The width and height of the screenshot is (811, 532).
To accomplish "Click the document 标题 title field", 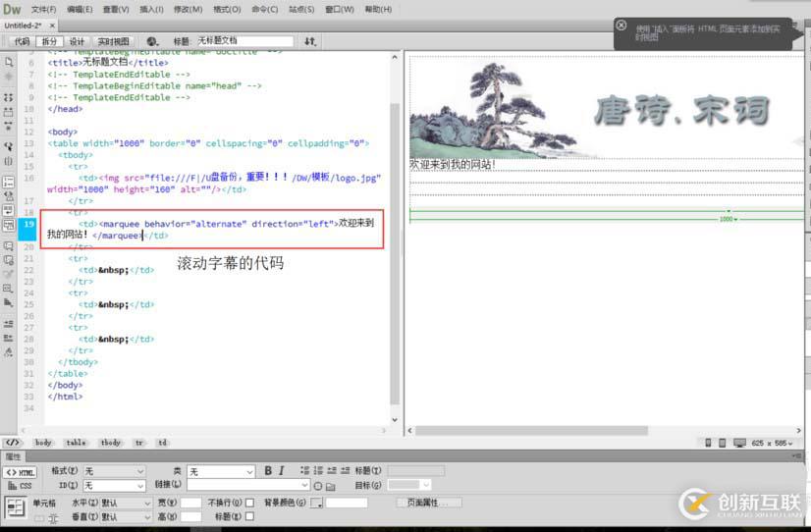I will pyautogui.click(x=244, y=41).
